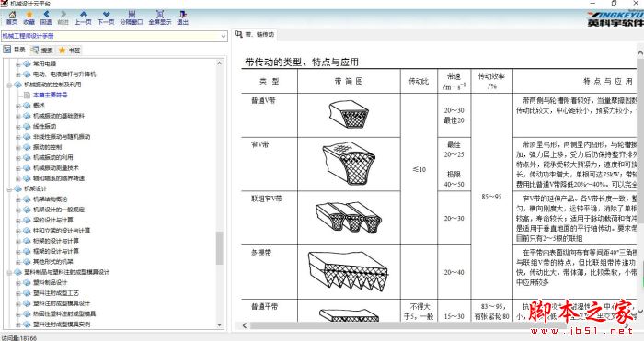
Task: Click the 回退 back arrow toolbar button
Action: pyautogui.click(x=46, y=18)
